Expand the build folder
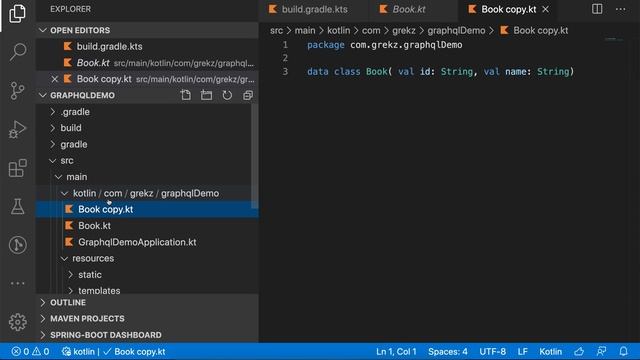The width and height of the screenshot is (640, 360). [147, 128]
